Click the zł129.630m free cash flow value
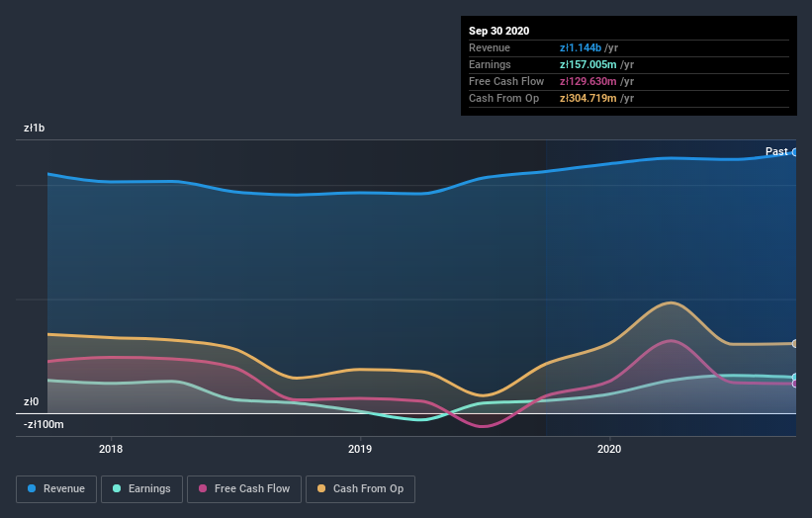Image resolution: width=812 pixels, height=518 pixels. point(587,81)
